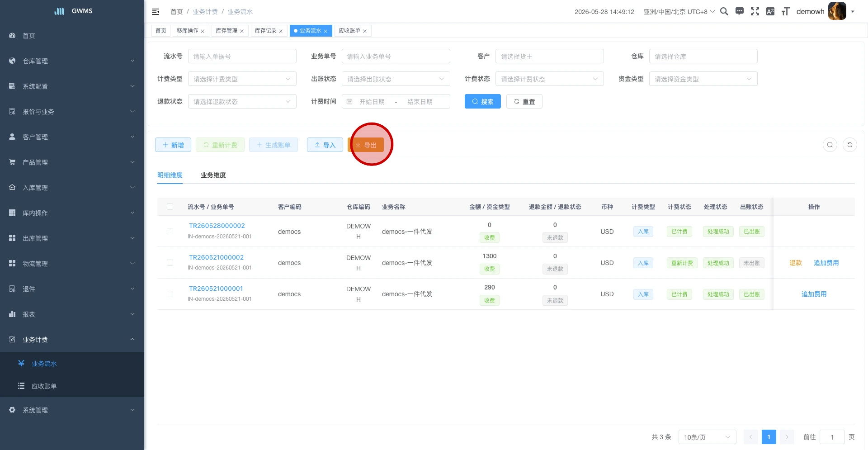The height and width of the screenshot is (450, 868).
Task: Click the 产品管理 cart icon
Action: [12, 162]
